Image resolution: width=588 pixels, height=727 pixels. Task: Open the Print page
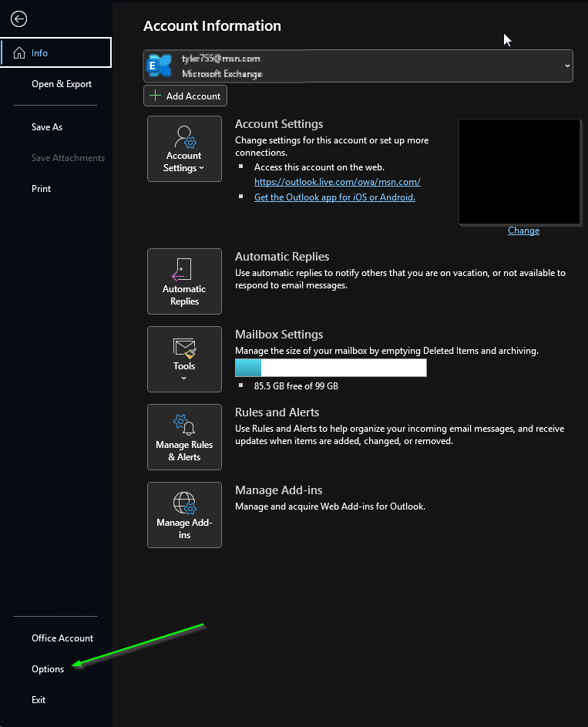click(42, 189)
